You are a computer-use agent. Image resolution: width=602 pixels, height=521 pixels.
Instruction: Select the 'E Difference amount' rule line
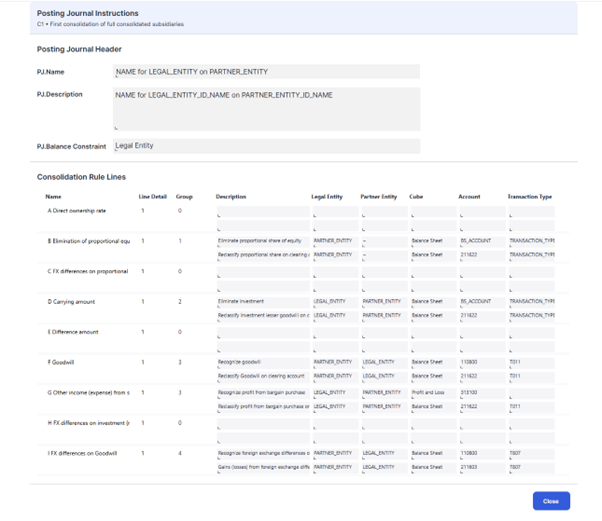point(73,329)
